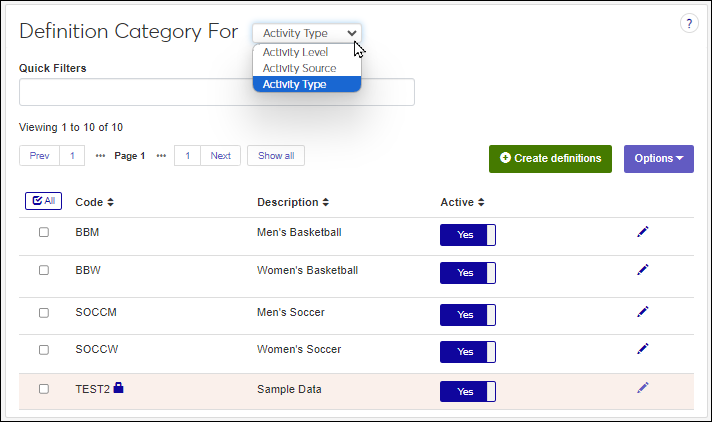Toggle the All select checkbox button
Viewport: 712px width, 422px height.
43,201
